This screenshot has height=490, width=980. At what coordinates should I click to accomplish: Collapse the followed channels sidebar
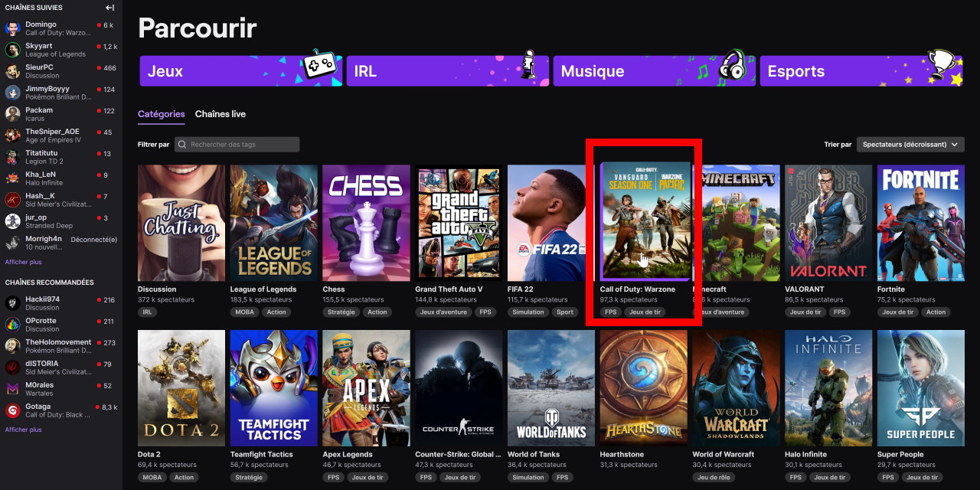pos(110,8)
